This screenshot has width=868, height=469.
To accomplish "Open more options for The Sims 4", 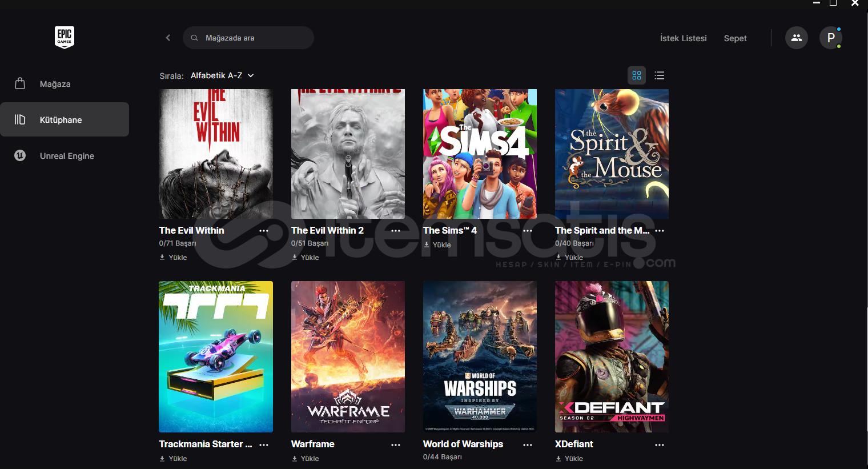I will (528, 231).
